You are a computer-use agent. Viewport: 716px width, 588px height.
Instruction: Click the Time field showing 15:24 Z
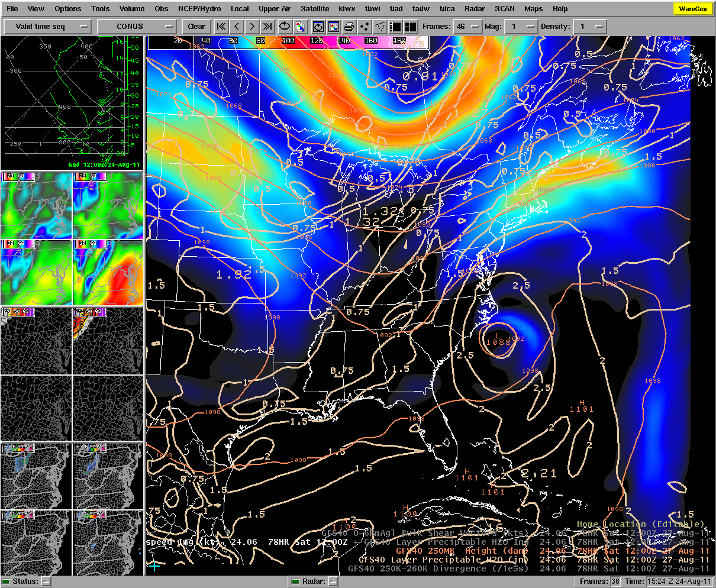point(679,581)
